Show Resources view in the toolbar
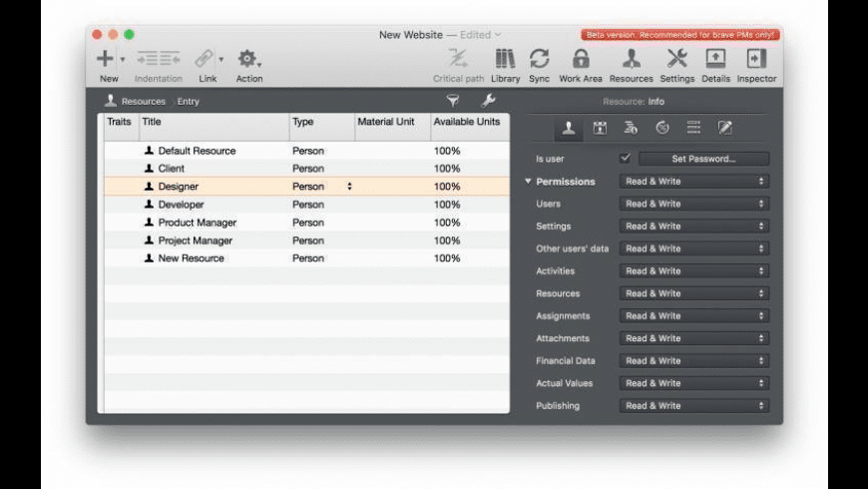This screenshot has width=868, height=489. pos(631,60)
